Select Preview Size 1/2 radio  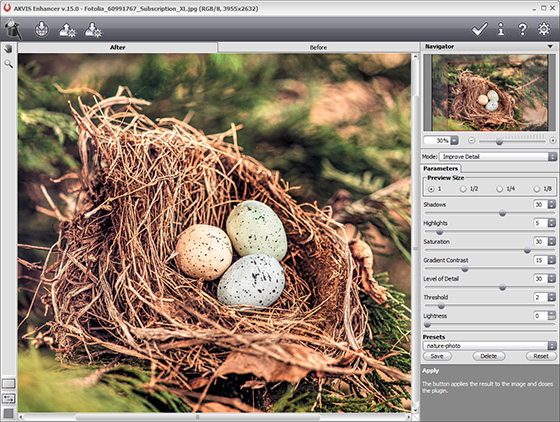click(463, 189)
